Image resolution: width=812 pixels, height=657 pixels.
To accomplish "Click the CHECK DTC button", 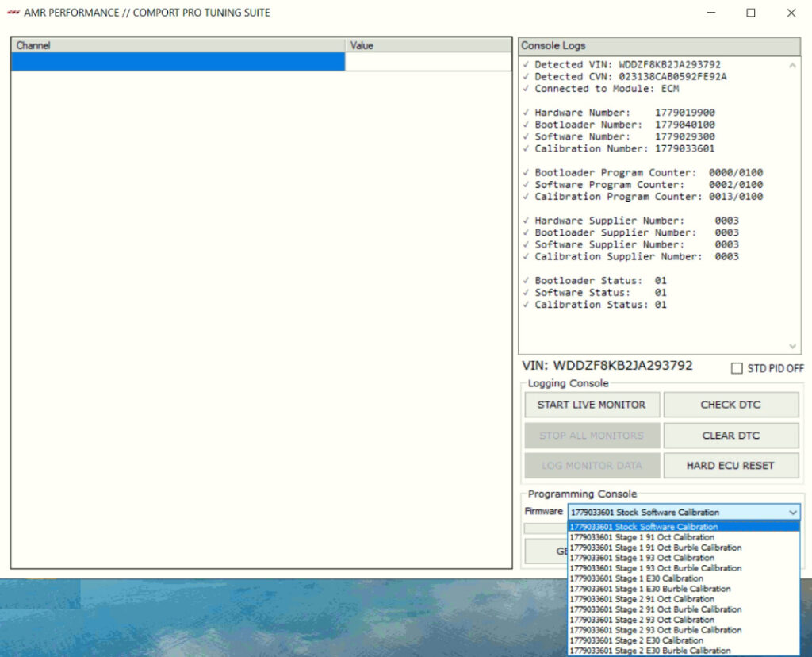I will coord(730,405).
